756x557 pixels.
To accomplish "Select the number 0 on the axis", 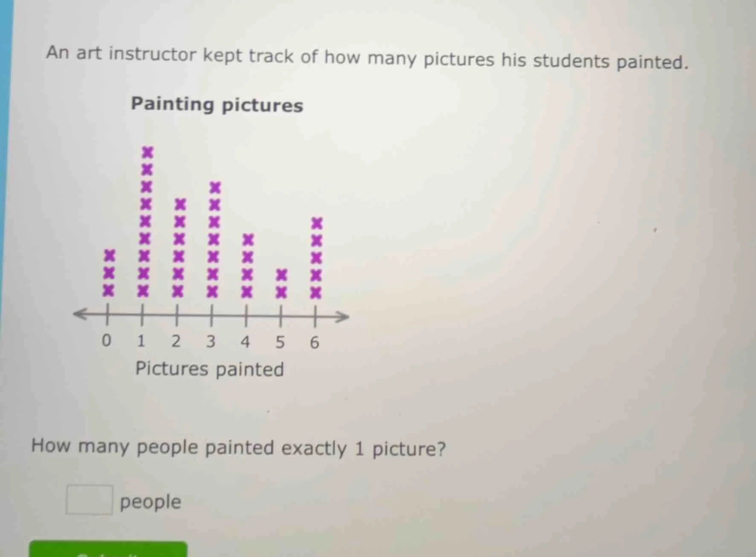I will point(107,340).
